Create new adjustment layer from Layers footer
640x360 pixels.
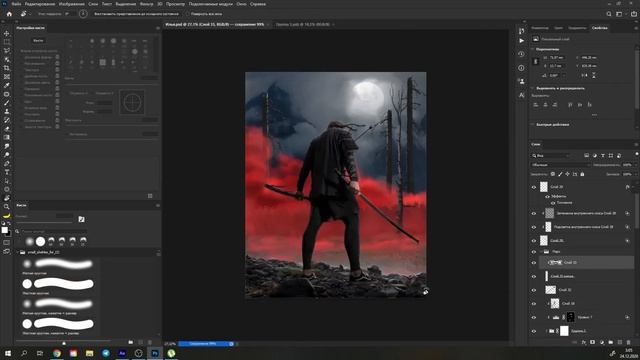(602, 342)
